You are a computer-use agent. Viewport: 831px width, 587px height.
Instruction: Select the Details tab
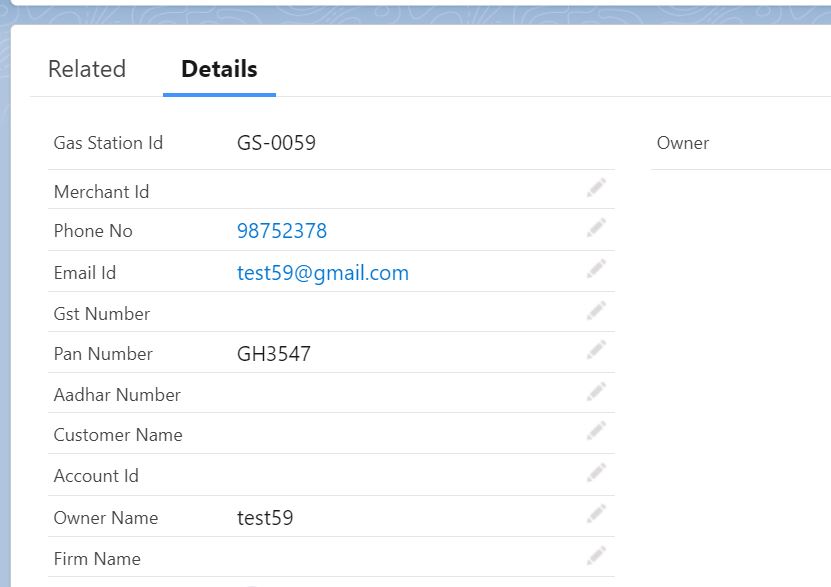tap(218, 69)
